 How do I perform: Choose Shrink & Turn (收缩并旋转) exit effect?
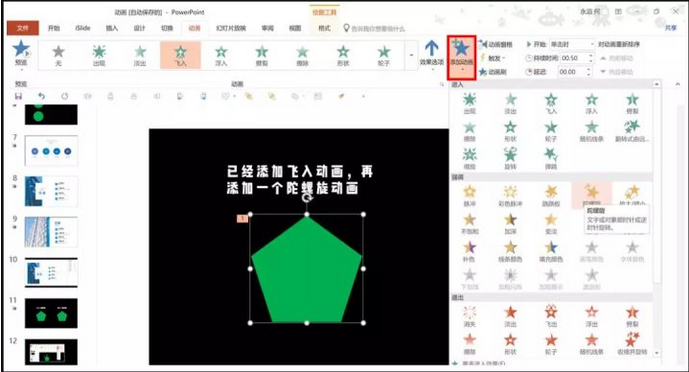coord(632,344)
